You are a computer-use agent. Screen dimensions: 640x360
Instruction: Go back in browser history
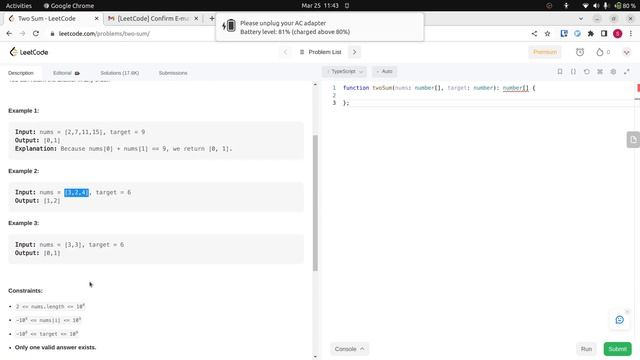(9, 33)
